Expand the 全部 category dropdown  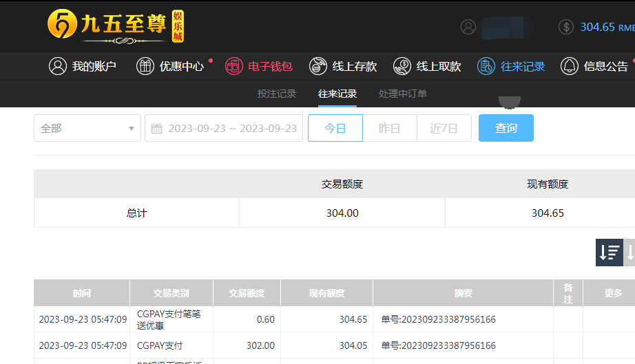(x=87, y=128)
